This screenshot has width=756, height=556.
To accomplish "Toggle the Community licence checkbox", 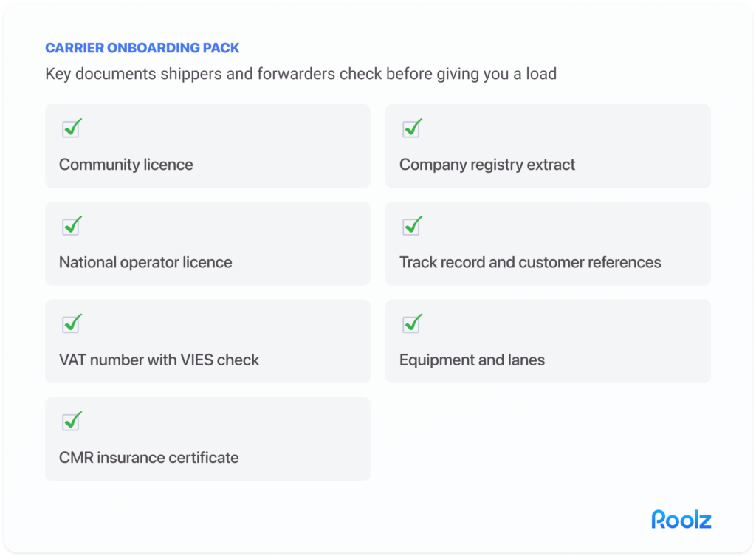I will pyautogui.click(x=72, y=128).
